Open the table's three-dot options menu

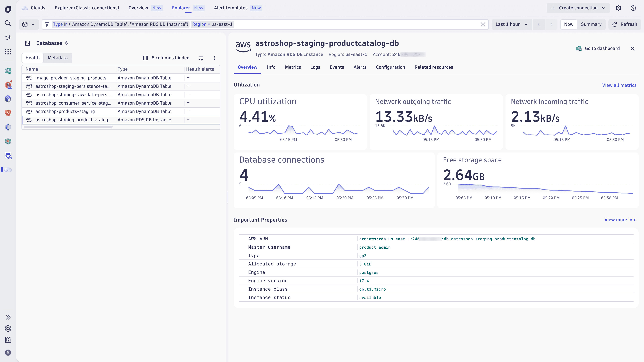click(x=214, y=58)
